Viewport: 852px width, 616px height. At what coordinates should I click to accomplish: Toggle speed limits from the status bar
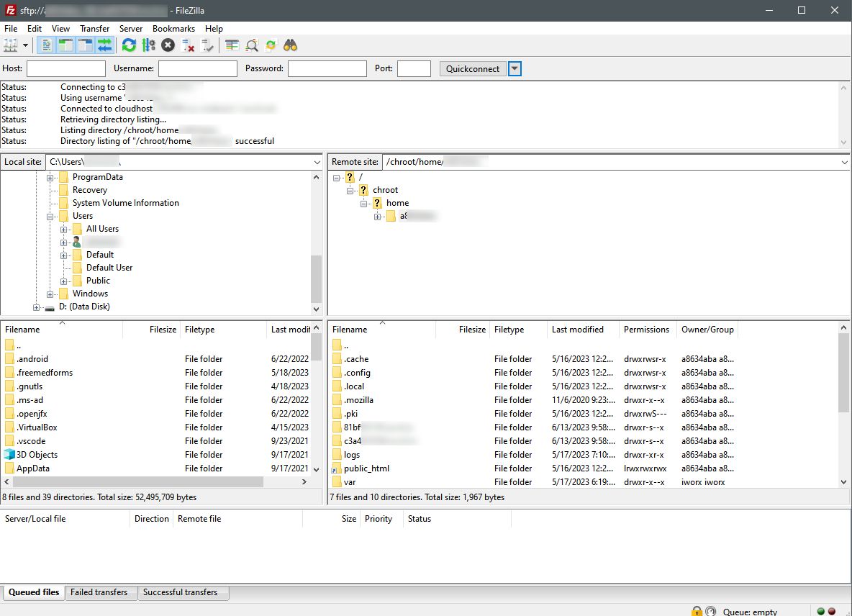(712, 610)
